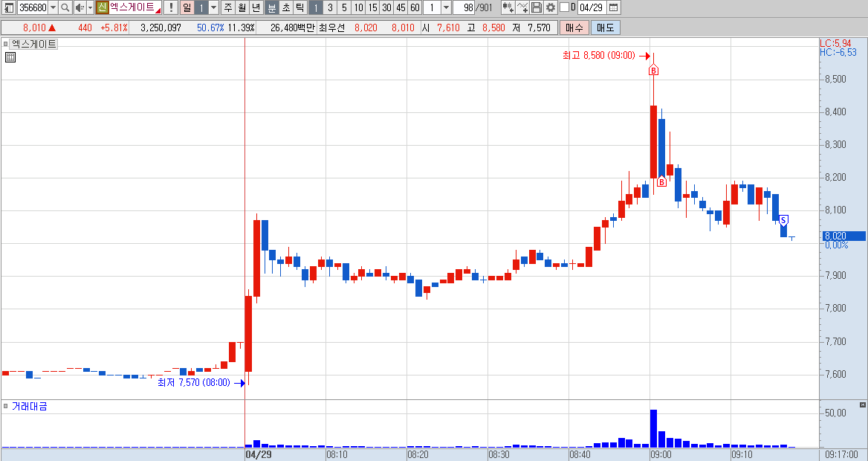868x461 pixels.
Task: Toggle the 거래대금 volume panel square marker
Action: [5, 406]
